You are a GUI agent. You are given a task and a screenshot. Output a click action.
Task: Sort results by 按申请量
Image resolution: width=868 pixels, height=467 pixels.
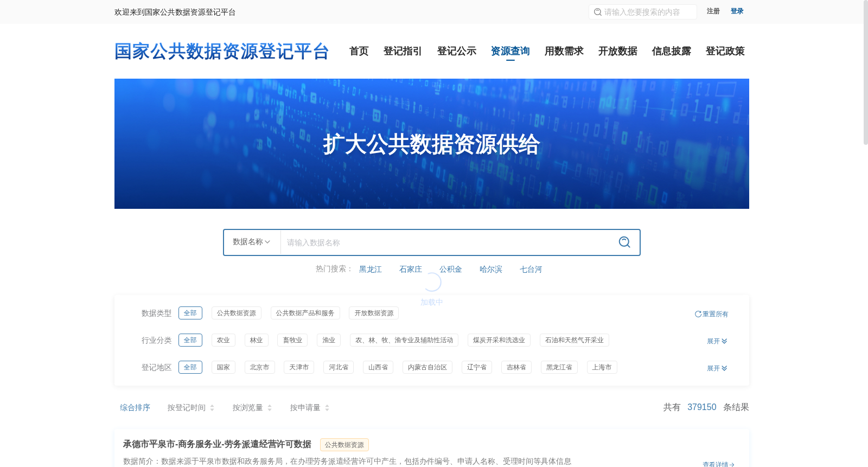click(305, 407)
